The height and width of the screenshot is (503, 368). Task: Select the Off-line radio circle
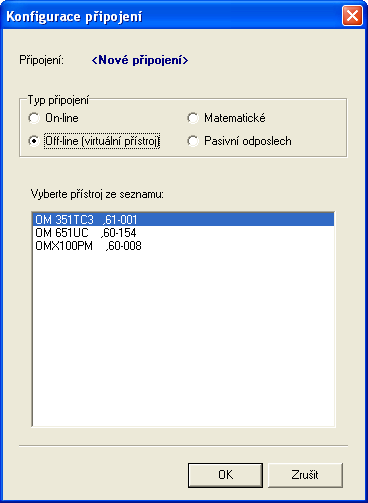click(34, 141)
